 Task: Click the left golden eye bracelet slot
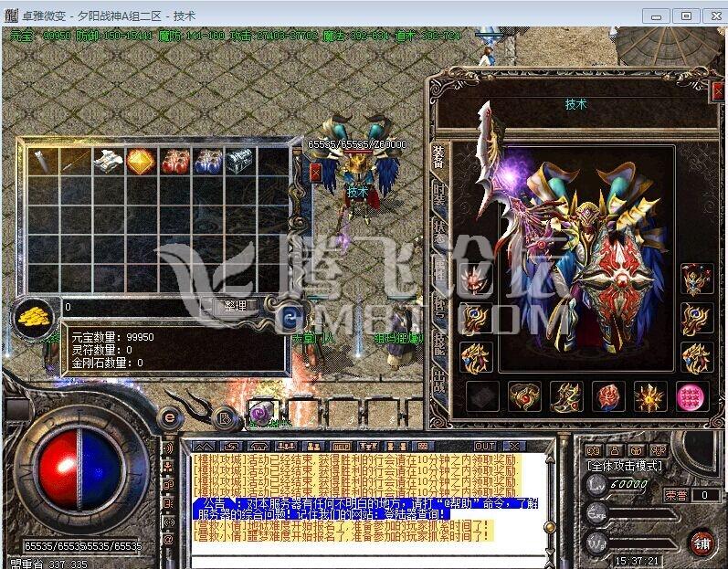[x=476, y=319]
